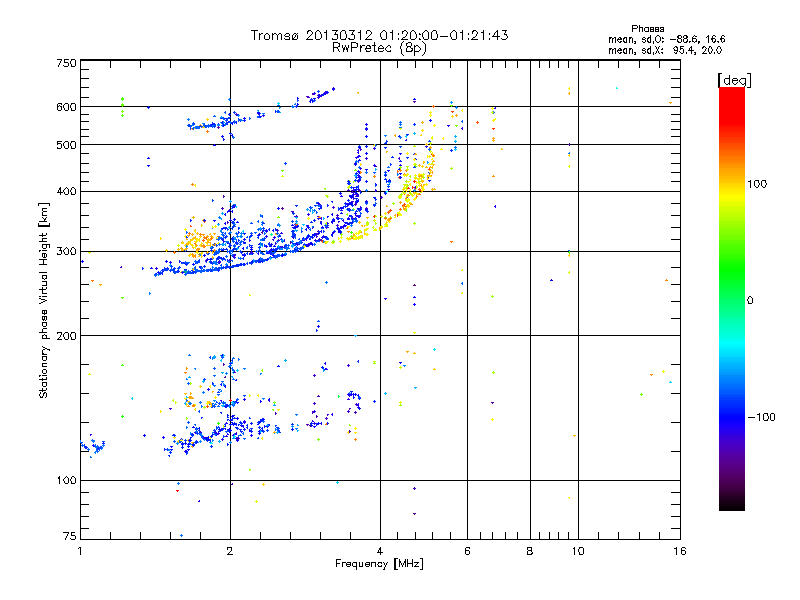The width and height of the screenshot is (800, 600).
Task: Click the x-axis label '1'
Action: (80, 551)
